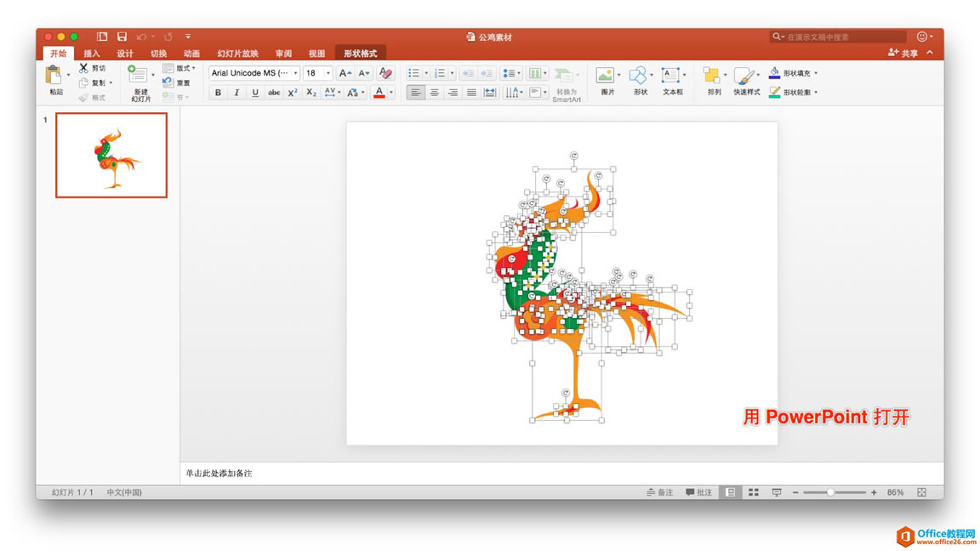Expand the font size 18 dropdown
980x551 pixels.
(328, 74)
